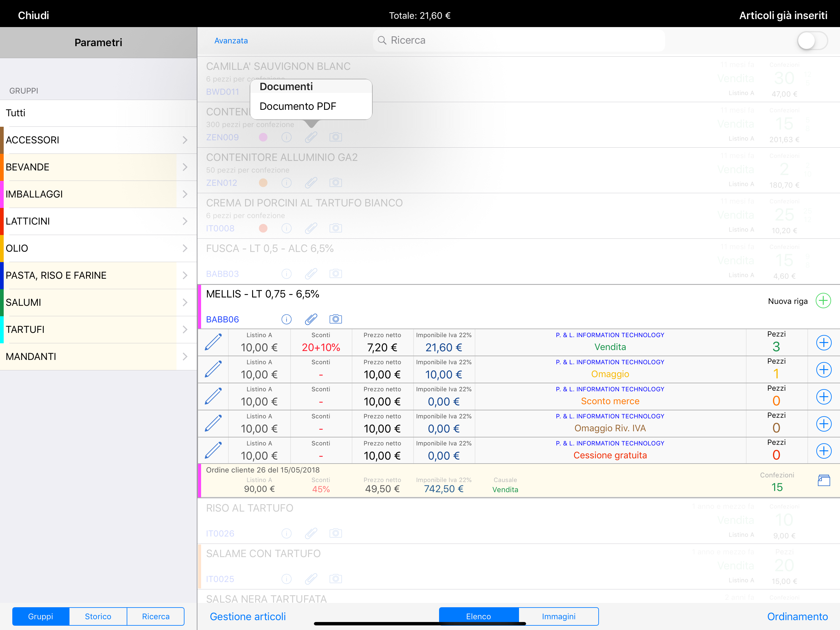Add new row with green plus icon
Viewport: 840px width, 630px height.
823,301
